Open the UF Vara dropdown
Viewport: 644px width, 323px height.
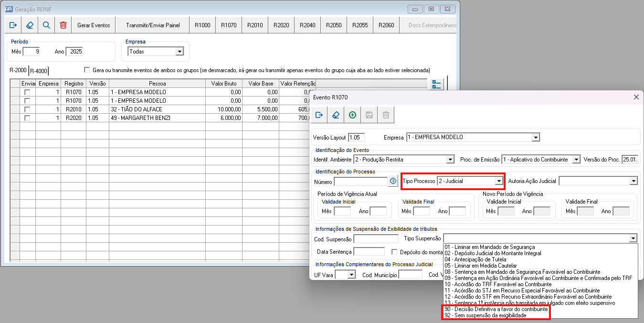click(351, 275)
